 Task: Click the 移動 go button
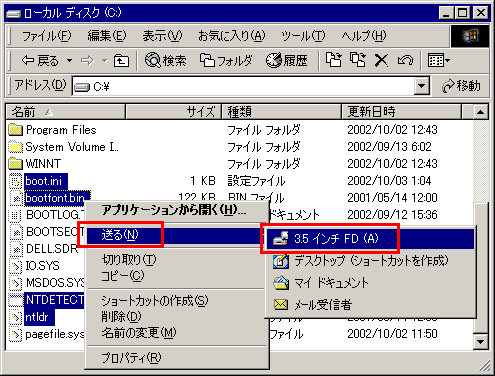[x=461, y=86]
